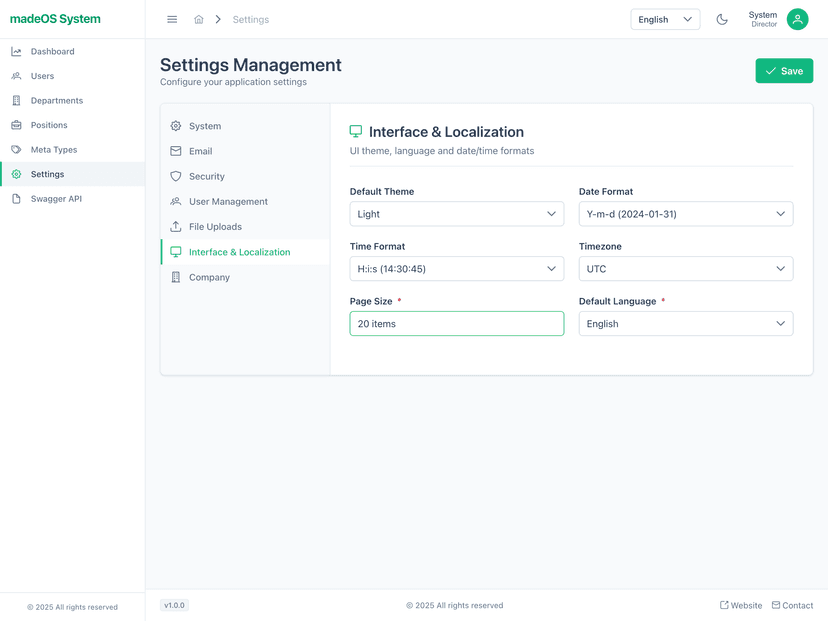Click the System gear icon in settings list
The image size is (828, 621).
[x=176, y=126]
